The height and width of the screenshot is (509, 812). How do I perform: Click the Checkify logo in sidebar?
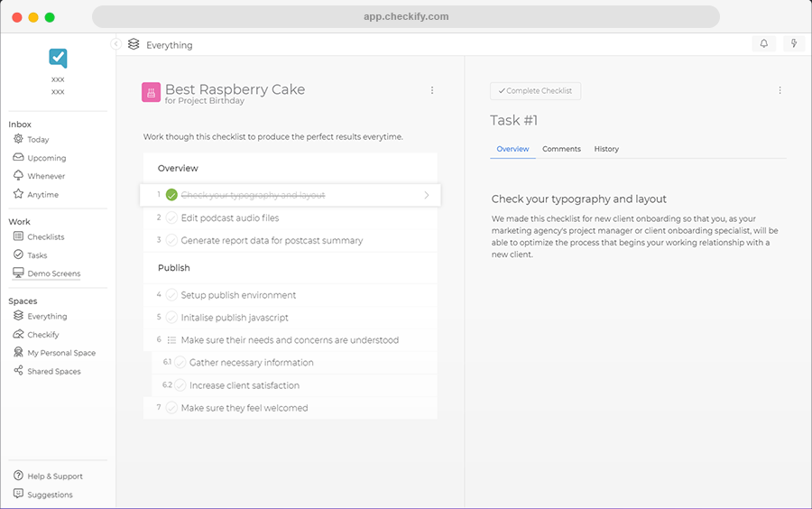point(58,58)
